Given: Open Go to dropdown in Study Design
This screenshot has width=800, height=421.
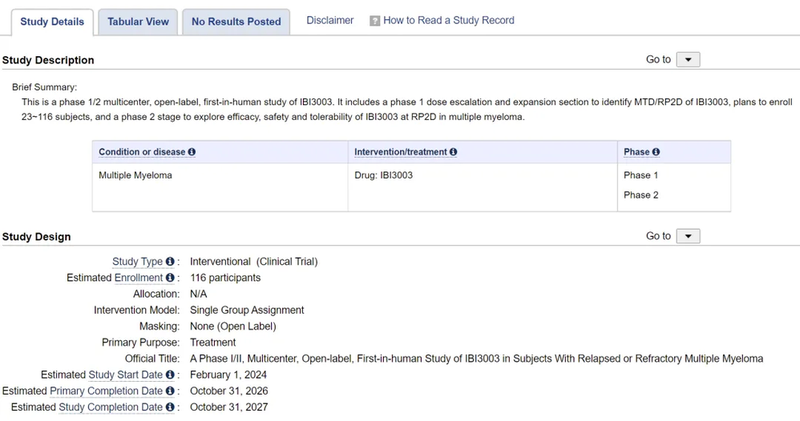Looking at the screenshot, I should point(689,236).
